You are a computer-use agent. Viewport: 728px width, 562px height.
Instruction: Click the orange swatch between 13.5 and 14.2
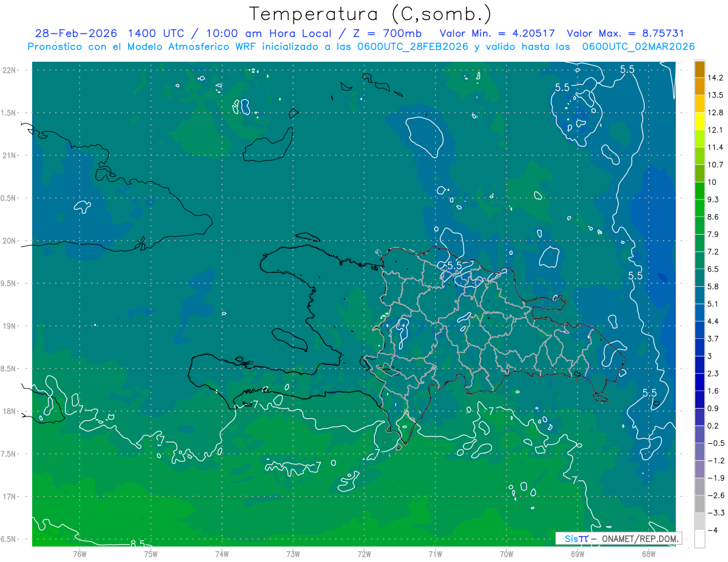click(x=699, y=87)
